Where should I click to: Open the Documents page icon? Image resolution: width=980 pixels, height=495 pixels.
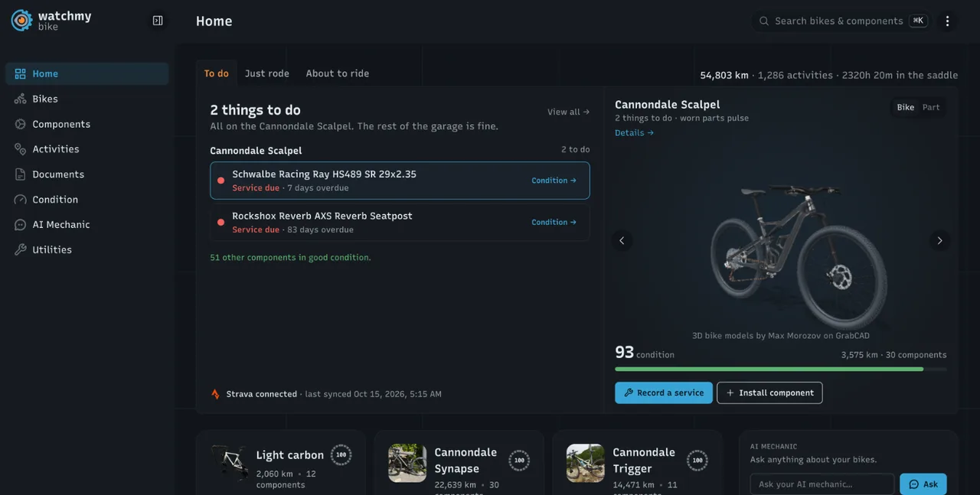tap(21, 174)
